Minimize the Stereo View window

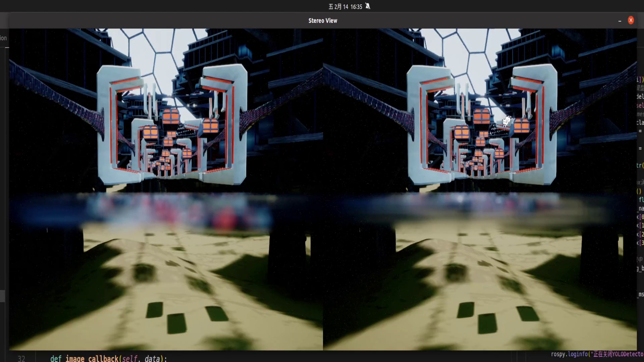[619, 21]
